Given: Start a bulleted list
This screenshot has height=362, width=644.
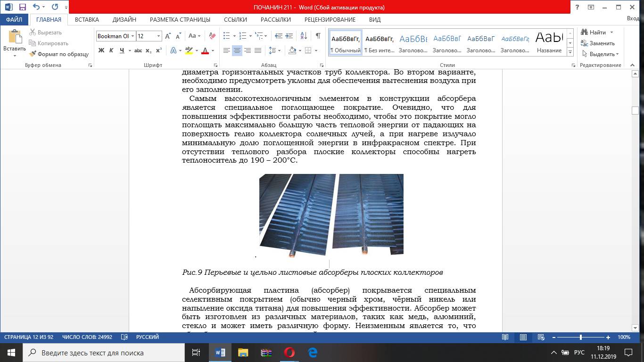Looking at the screenshot, I should [x=226, y=36].
